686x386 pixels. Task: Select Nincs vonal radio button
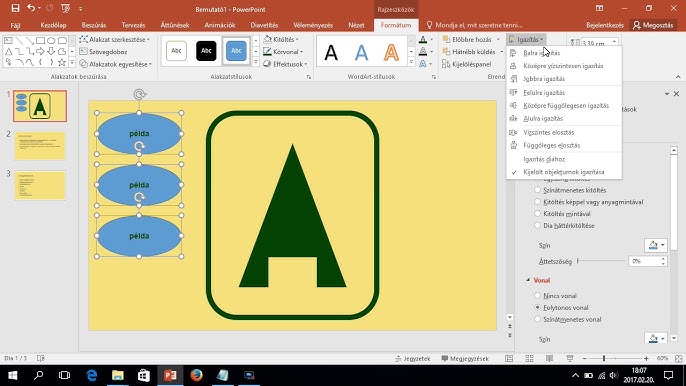[538, 296]
